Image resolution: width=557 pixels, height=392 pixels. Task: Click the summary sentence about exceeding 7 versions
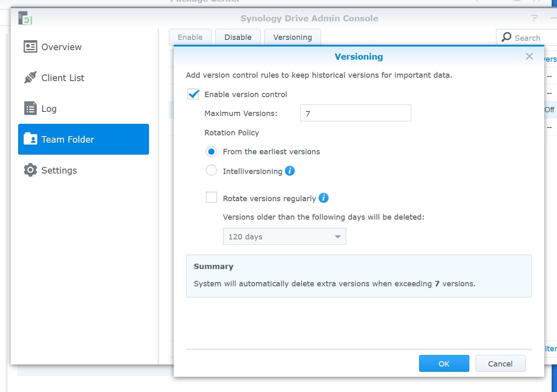(335, 283)
